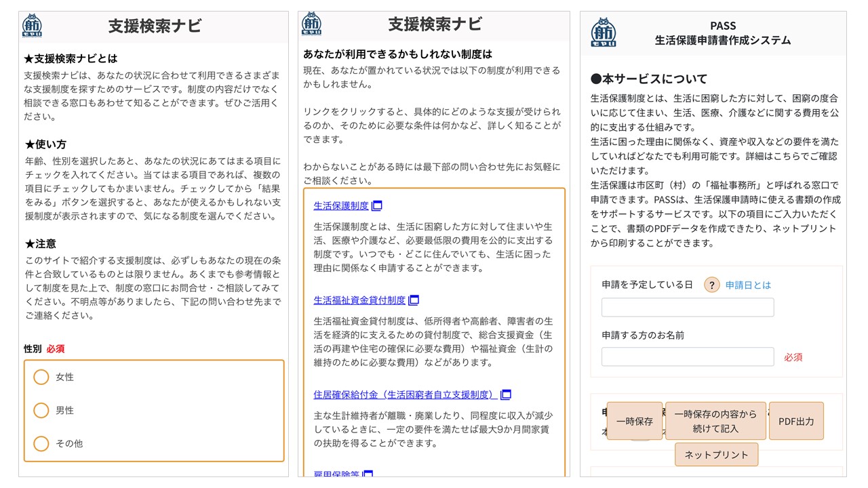The image size is (868, 488).
Task: Click the ★使い方 heading
Action: (x=45, y=144)
